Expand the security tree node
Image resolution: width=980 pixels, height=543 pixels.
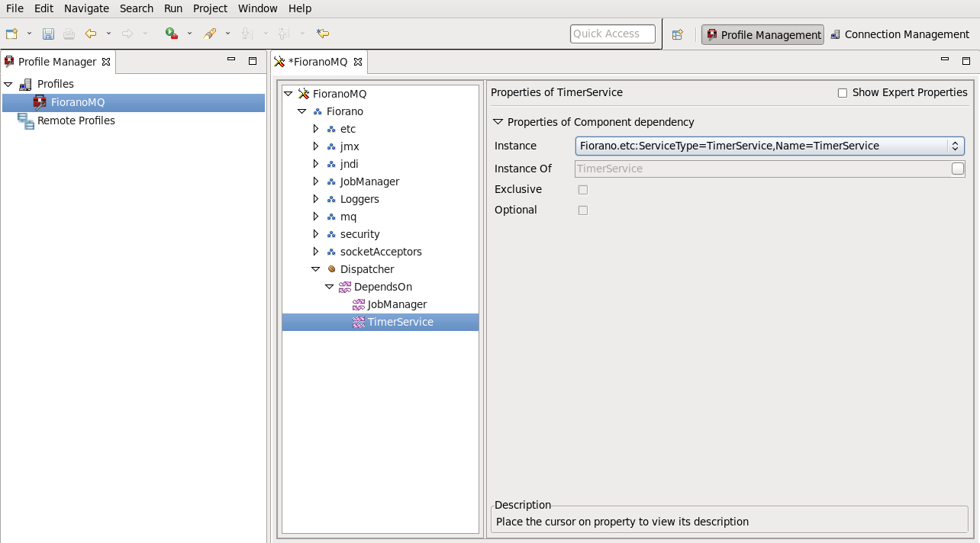click(x=316, y=234)
